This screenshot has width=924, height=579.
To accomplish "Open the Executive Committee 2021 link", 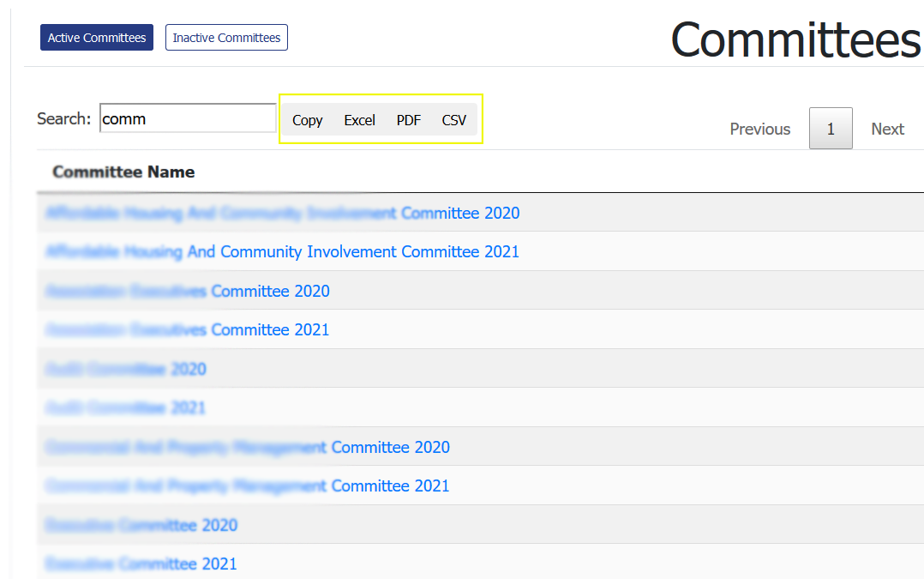I will coord(141,564).
